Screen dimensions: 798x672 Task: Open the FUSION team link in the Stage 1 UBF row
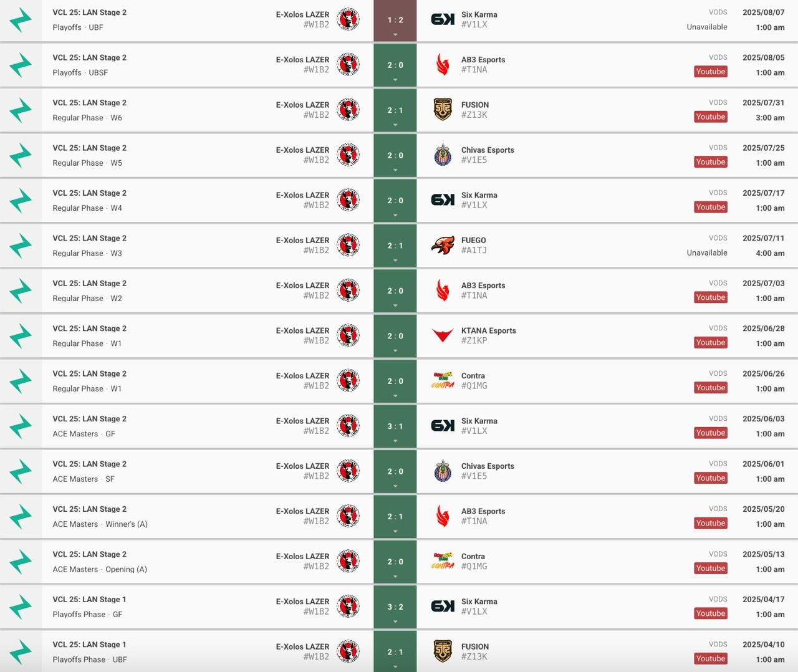[x=475, y=646]
